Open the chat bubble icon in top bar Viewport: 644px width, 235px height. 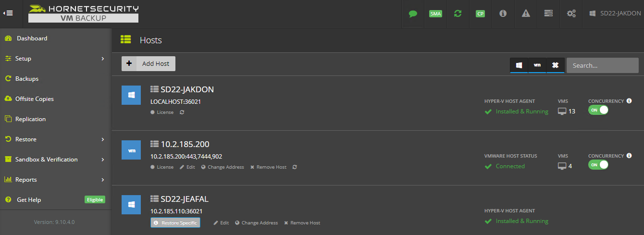pyautogui.click(x=413, y=13)
